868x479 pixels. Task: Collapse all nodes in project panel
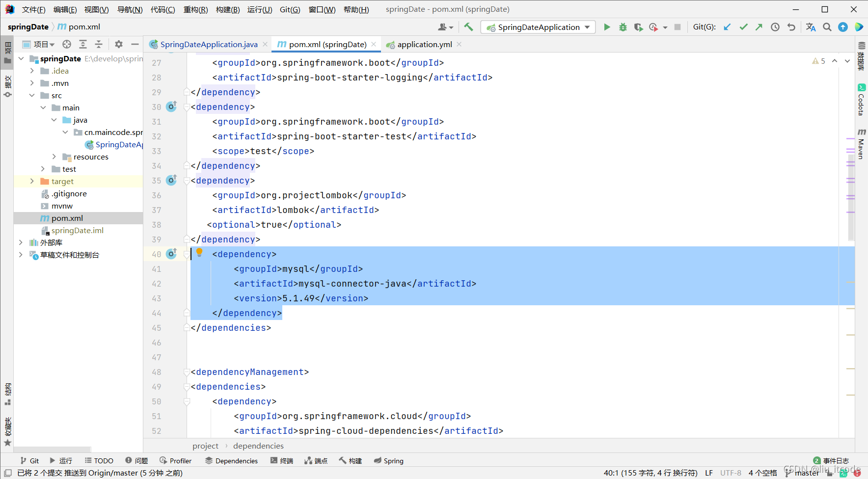coord(99,44)
